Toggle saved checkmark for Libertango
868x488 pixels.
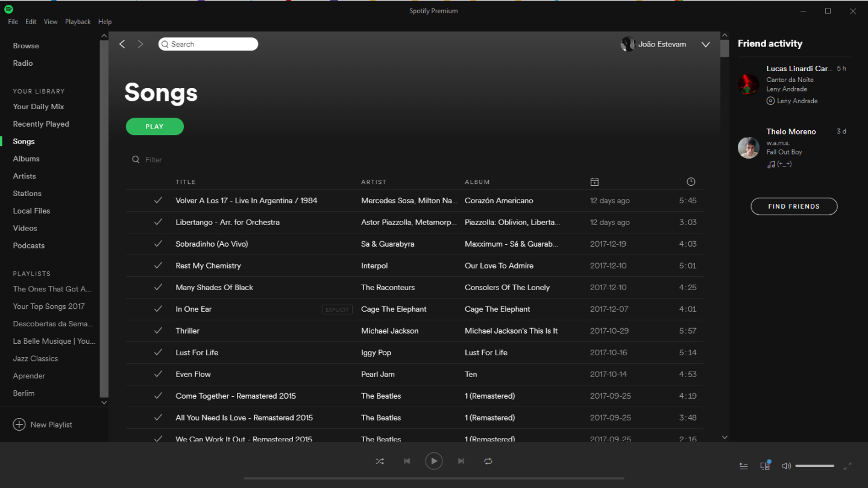(158, 222)
